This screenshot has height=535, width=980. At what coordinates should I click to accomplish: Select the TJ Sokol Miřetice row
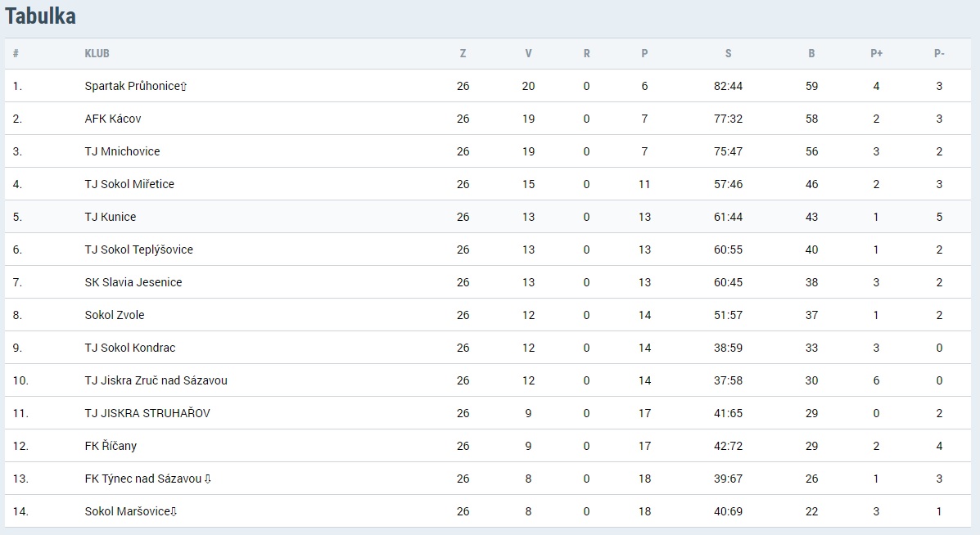[487, 184]
